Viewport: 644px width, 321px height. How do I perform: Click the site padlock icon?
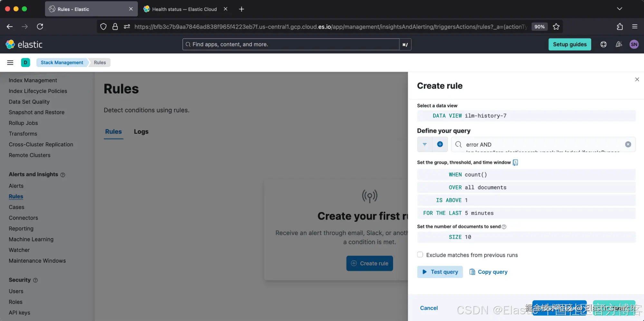pos(115,27)
